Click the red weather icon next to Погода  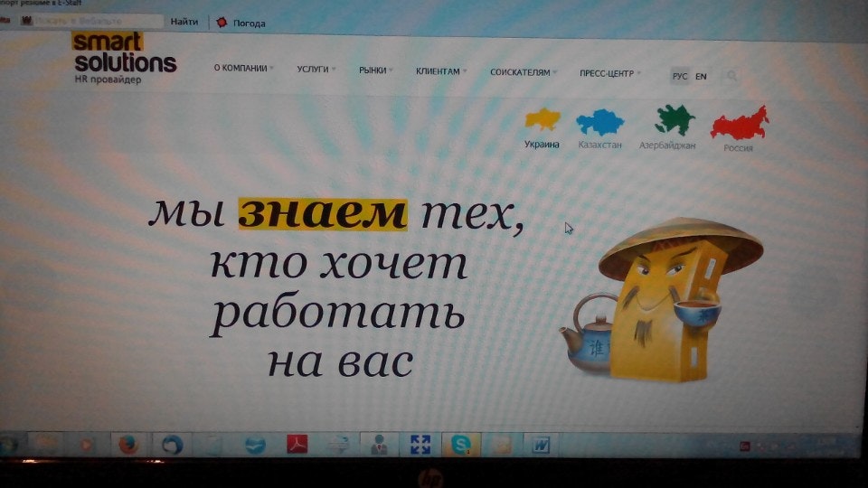click(x=222, y=22)
